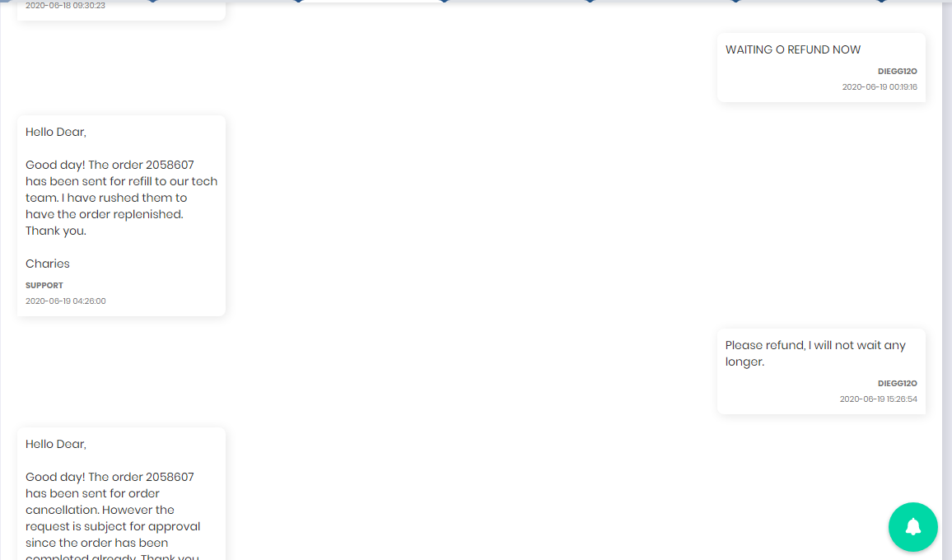Click 'Hello Dear,' greeting in the cancellation message
Viewport: 952px width, 560px height.
[56, 444]
